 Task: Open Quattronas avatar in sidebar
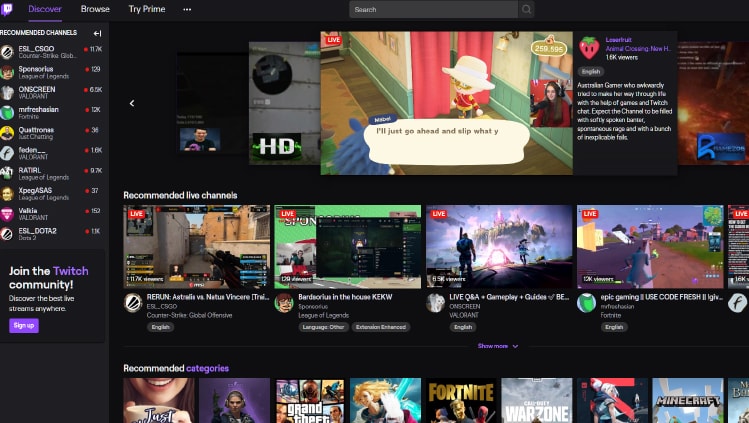point(7,133)
